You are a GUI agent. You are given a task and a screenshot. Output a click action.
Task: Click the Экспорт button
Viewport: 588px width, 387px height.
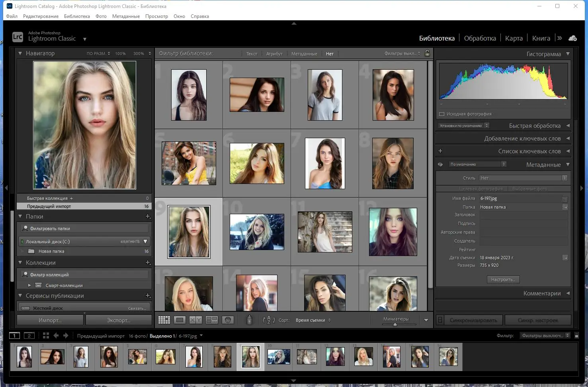tap(119, 320)
